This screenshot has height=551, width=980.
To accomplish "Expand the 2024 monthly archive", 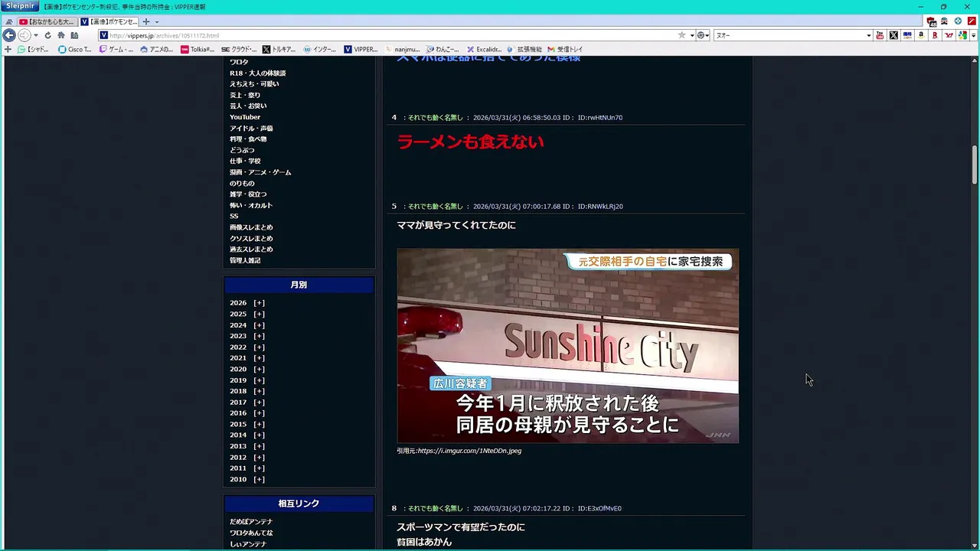I will [259, 325].
